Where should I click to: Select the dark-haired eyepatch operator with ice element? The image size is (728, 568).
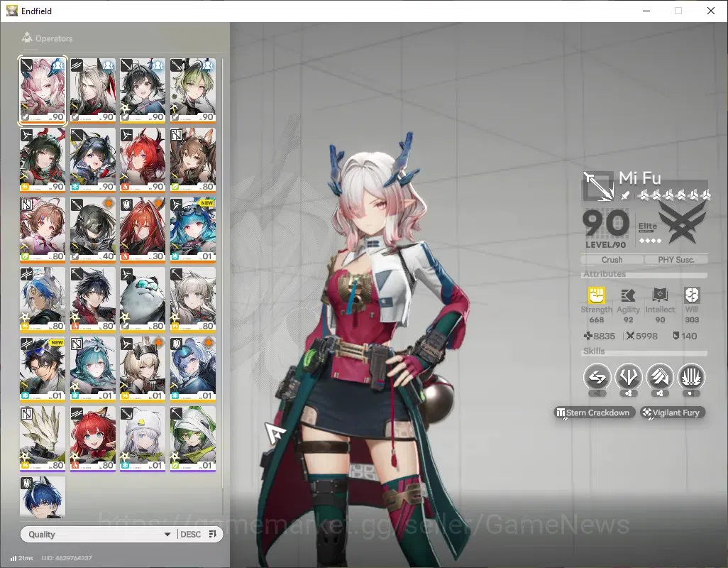pyautogui.click(x=93, y=160)
